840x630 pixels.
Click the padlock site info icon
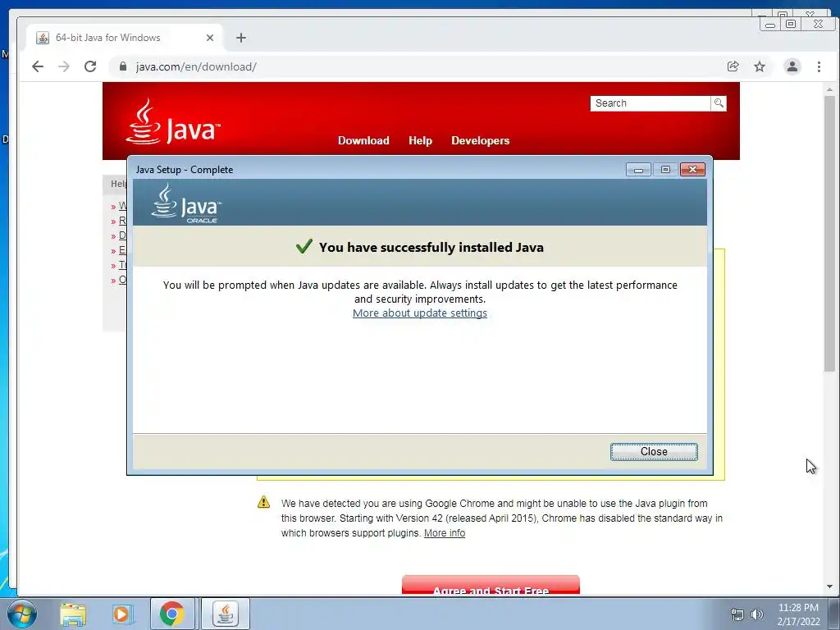coord(123,66)
